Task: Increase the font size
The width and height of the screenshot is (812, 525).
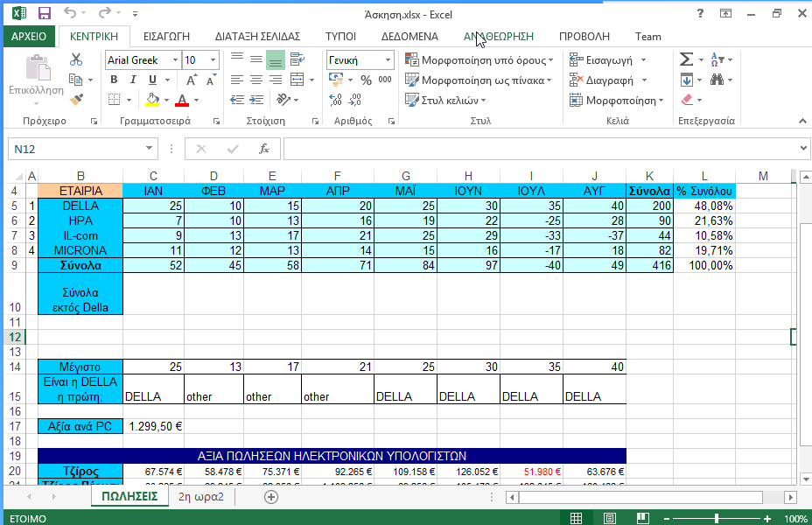Action: (x=191, y=80)
